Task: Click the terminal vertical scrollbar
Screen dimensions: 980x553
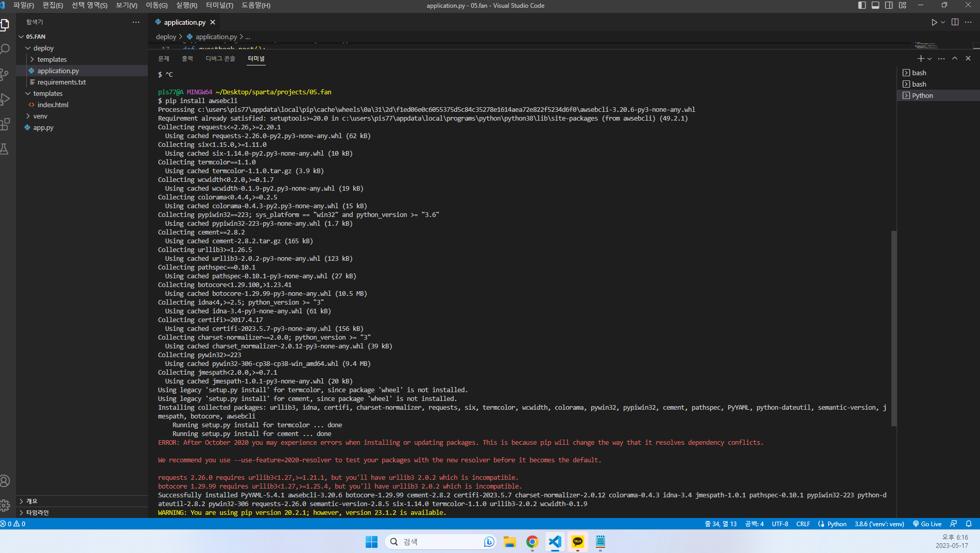Action: tap(894, 328)
